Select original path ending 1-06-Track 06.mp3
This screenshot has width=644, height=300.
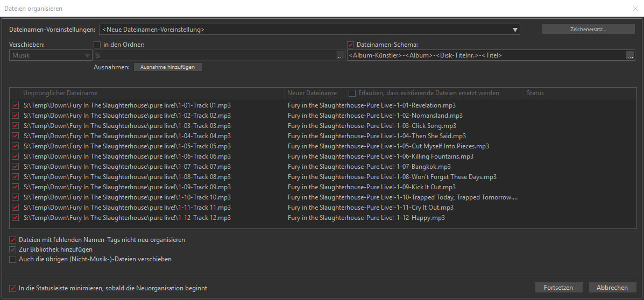point(128,156)
